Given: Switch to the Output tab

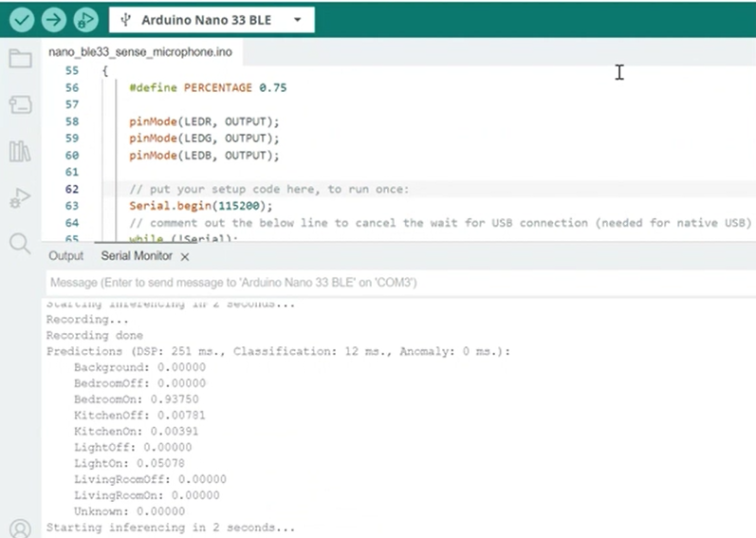Looking at the screenshot, I should 66,256.
